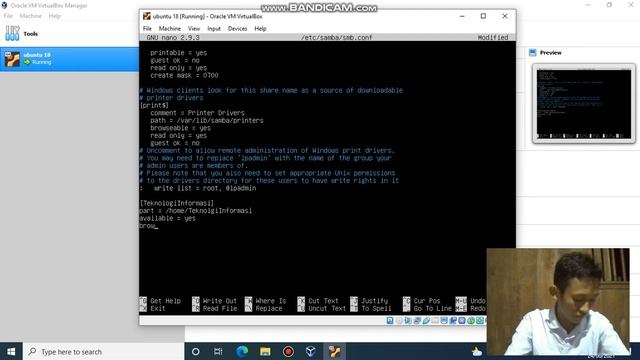Click 'GNU nano 2.9.3' header text
This screenshot has width=640, height=360.
pyautogui.click(x=173, y=37)
